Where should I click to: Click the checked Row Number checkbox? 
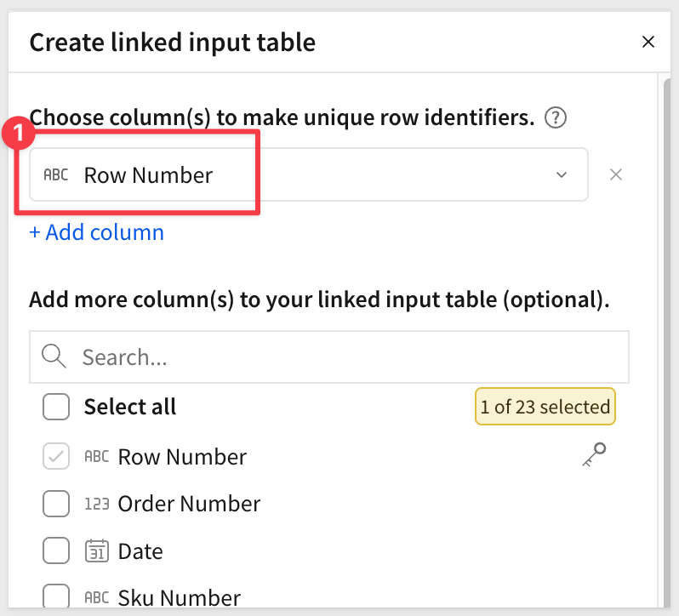click(x=56, y=457)
